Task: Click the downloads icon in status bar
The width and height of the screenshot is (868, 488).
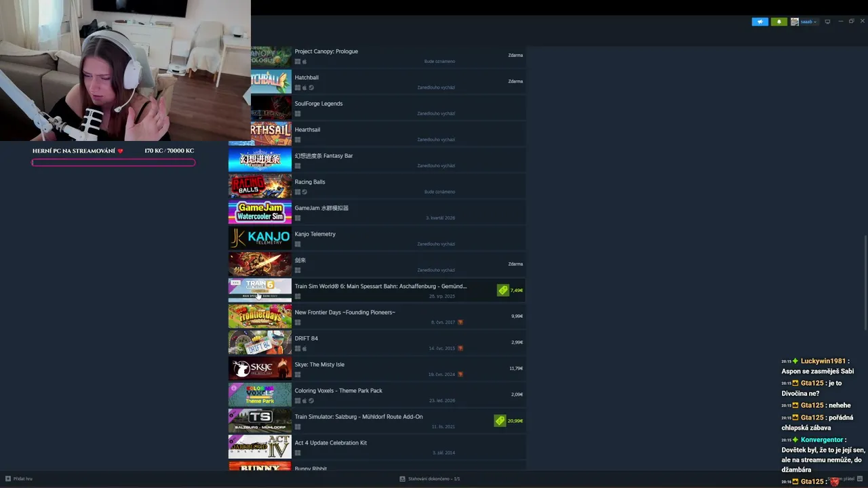Action: (x=402, y=479)
